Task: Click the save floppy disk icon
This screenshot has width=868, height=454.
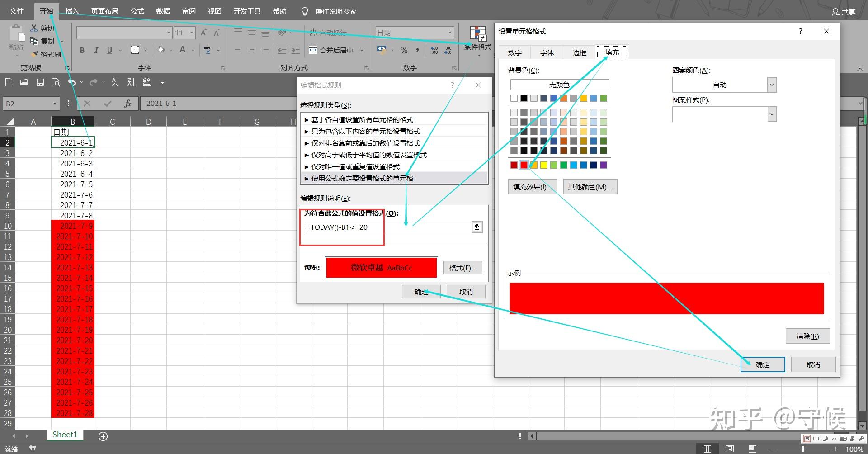Action: click(40, 82)
